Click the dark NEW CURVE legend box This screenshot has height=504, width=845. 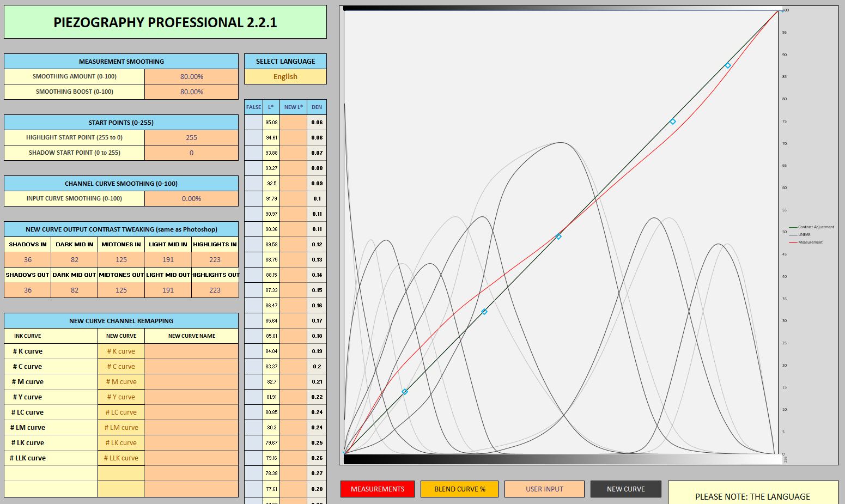click(626, 489)
